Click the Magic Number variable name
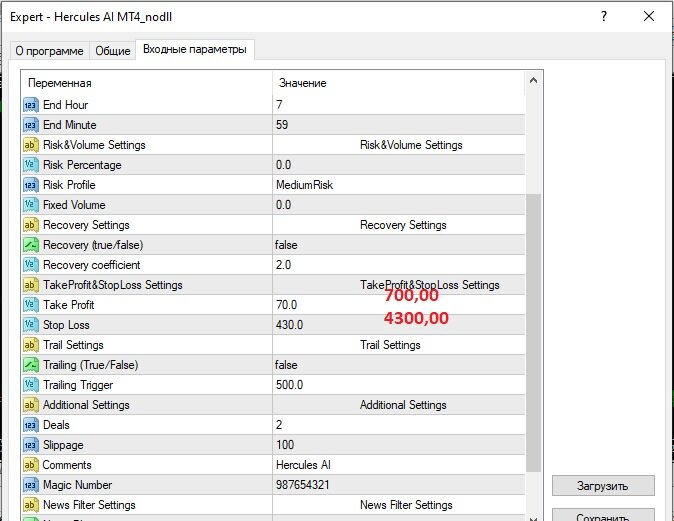 pos(77,484)
